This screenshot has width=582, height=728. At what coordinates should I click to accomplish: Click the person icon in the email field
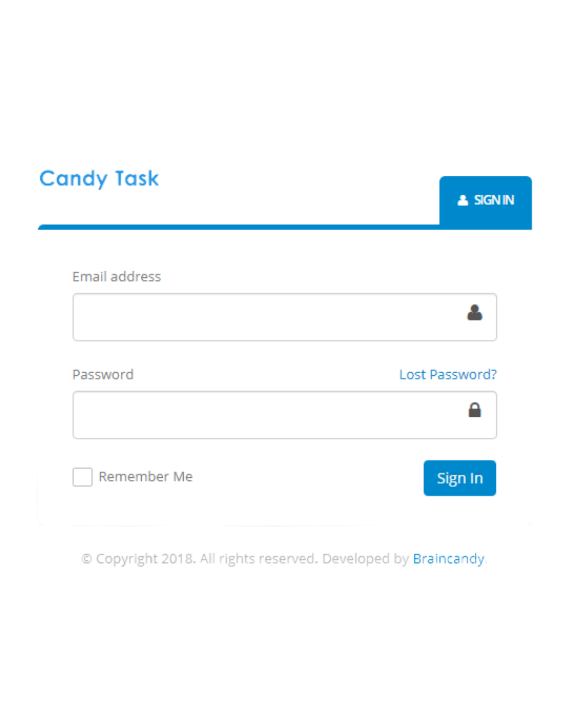(474, 313)
